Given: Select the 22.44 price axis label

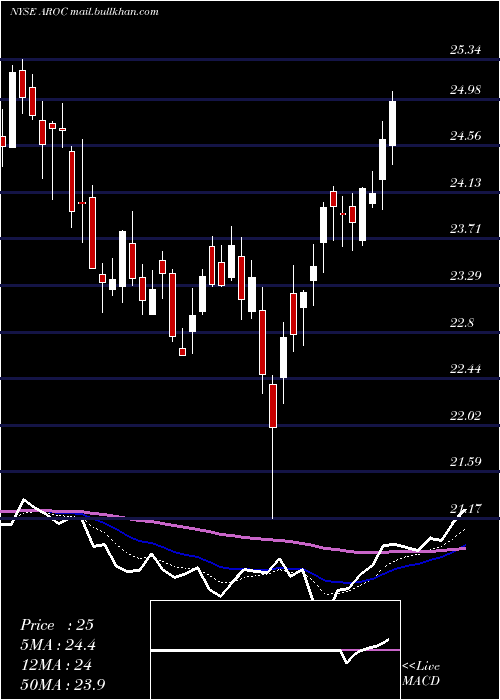Looking at the screenshot, I should pos(466,369).
